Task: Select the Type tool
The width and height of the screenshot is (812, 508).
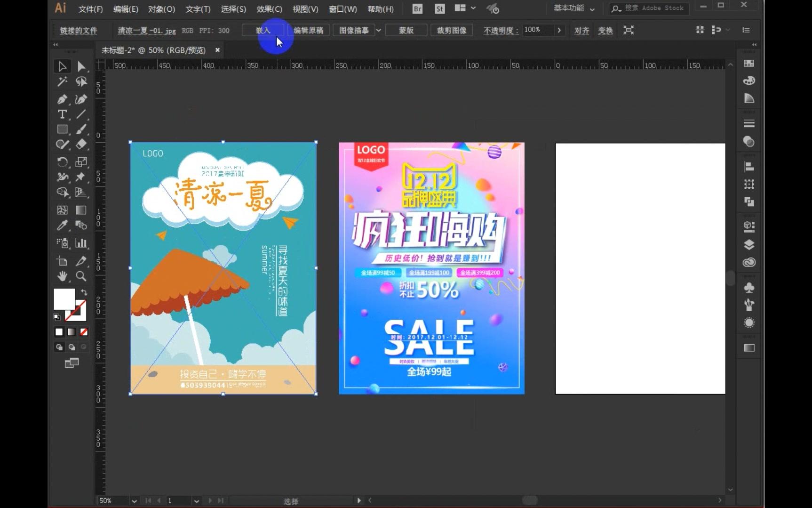Action: [x=62, y=114]
